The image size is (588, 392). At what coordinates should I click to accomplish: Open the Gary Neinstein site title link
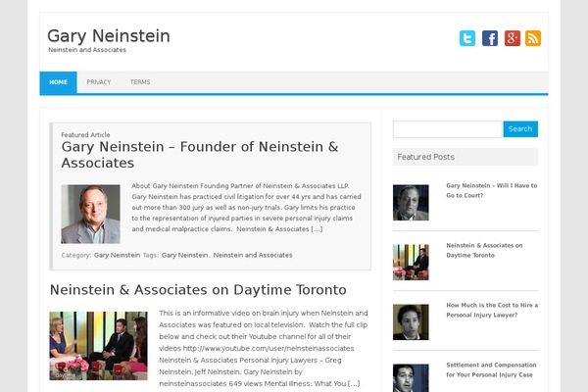pos(109,36)
